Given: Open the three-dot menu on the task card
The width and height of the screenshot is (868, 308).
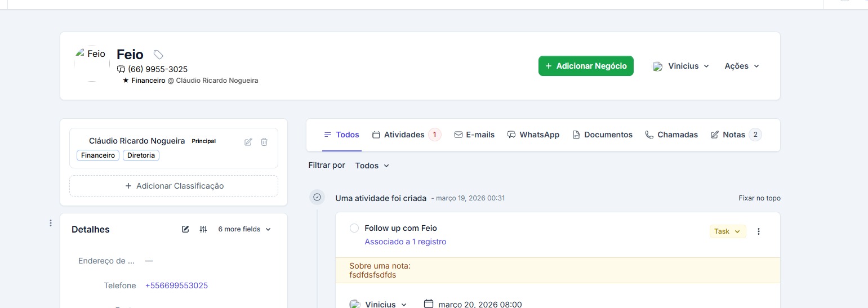Looking at the screenshot, I should tap(758, 231).
